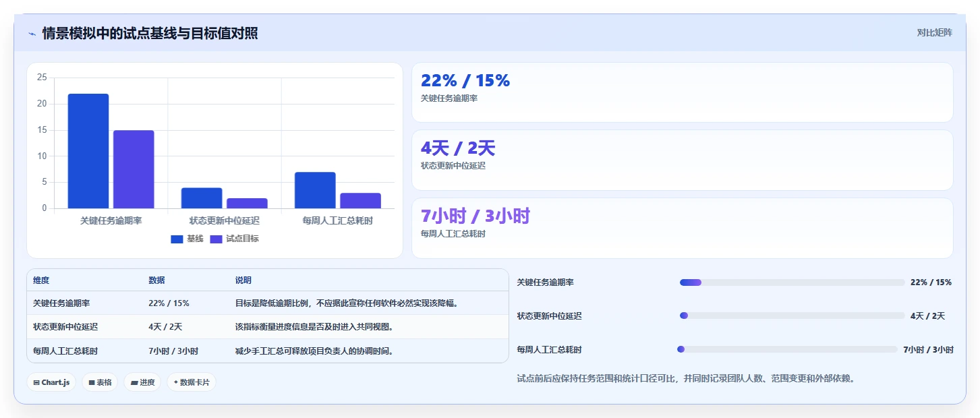This screenshot has width=980, height=418.
Task: Click the description starting 该指标衡量进度信息
Action: 314,327
